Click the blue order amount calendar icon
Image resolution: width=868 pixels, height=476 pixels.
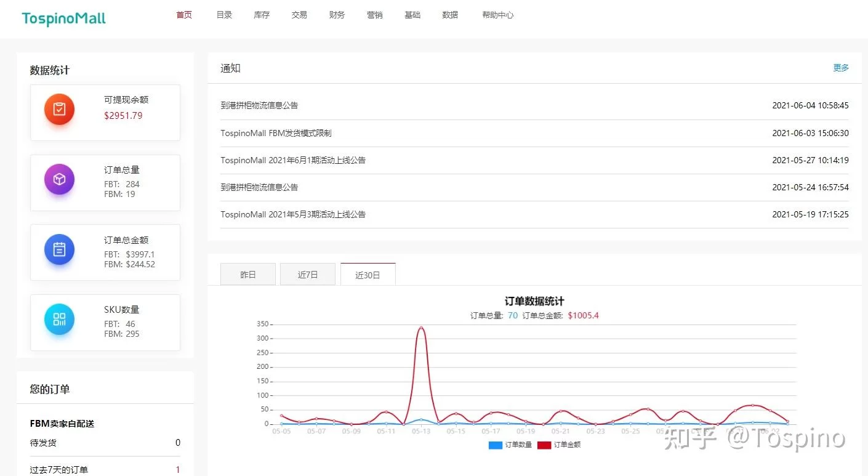[x=59, y=249]
